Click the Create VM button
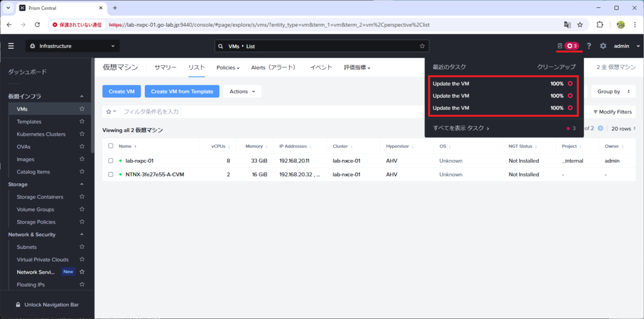The height and width of the screenshot is (319, 644). (121, 92)
